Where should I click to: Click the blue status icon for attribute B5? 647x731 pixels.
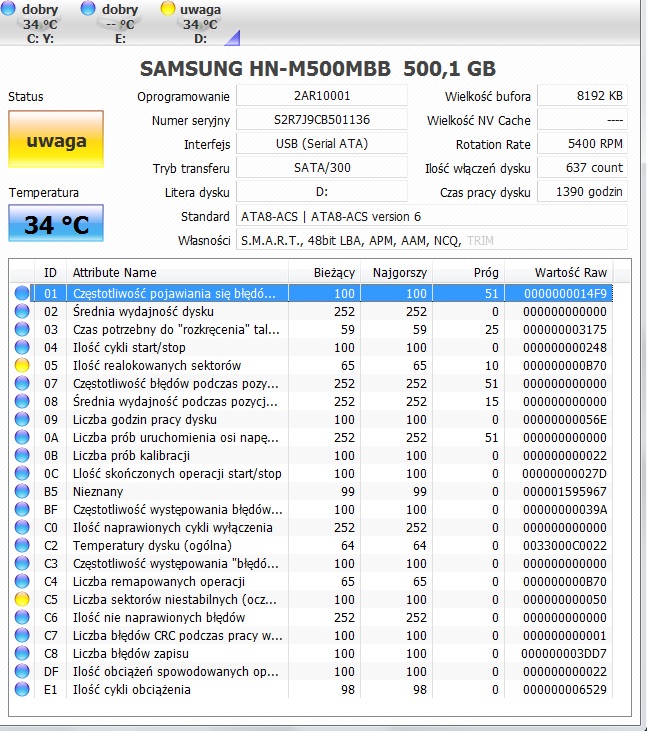22,491
